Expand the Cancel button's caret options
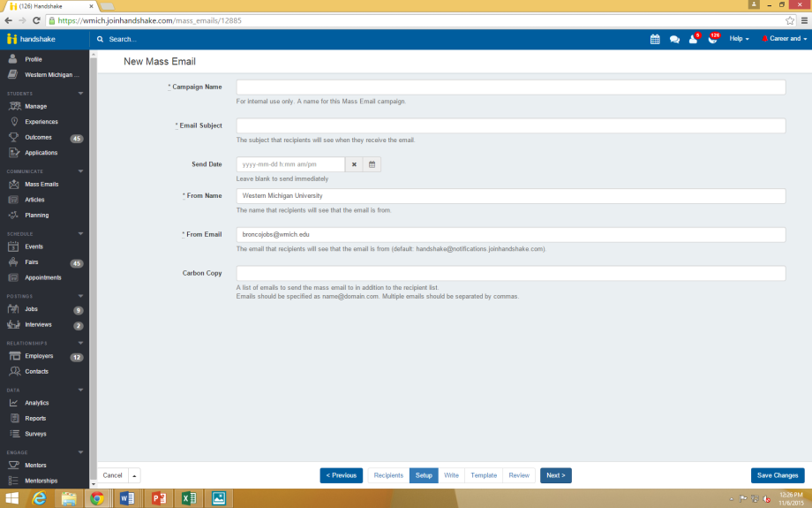812x508 pixels. point(134,475)
